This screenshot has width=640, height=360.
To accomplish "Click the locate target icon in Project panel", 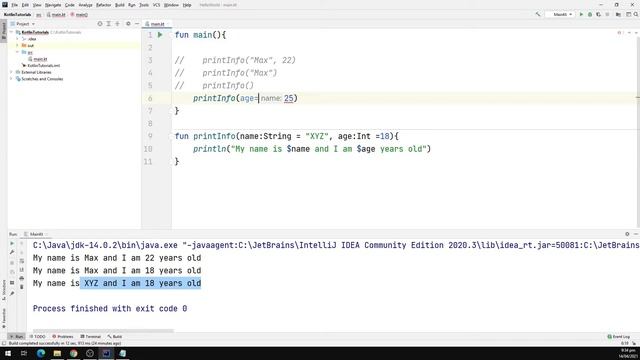I will coord(100,24).
